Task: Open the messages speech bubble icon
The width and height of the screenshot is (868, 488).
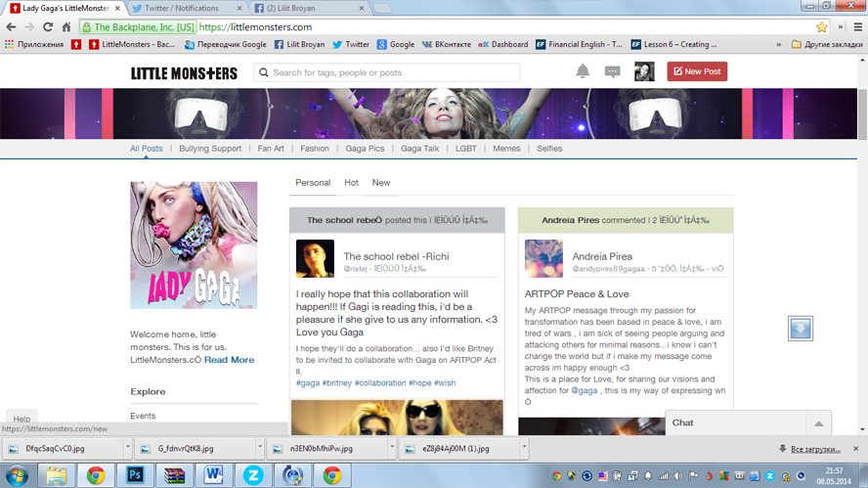Action: [x=612, y=72]
